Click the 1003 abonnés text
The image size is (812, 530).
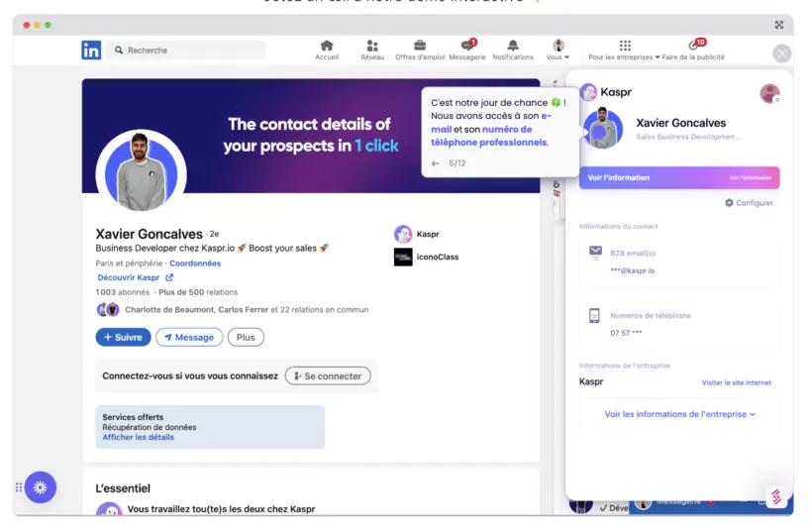pyautogui.click(x=122, y=292)
